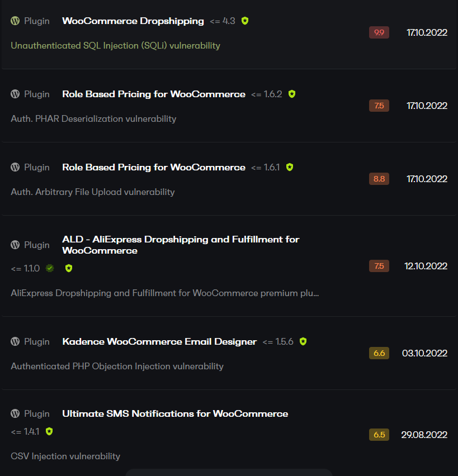This screenshot has height=476, width=458.
Task: Open the WooCommerce Dropshipping plugin entry
Action: pos(133,21)
